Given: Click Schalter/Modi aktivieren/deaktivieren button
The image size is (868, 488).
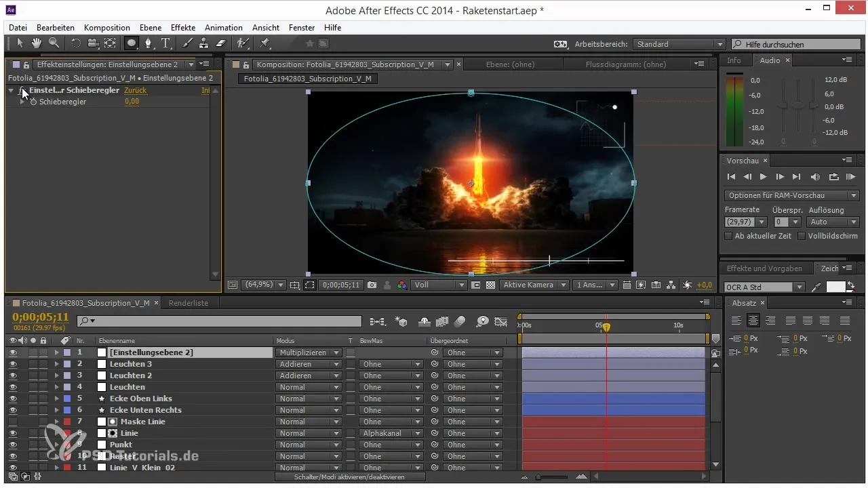Looking at the screenshot, I should [350, 477].
